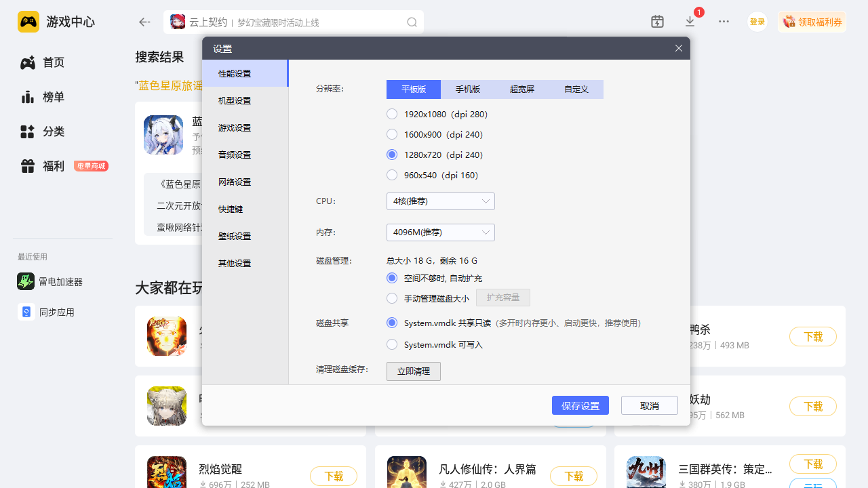This screenshot has height=488, width=868.
Task: Select 960x540 (dpi 160) resolution
Action: coord(392,175)
